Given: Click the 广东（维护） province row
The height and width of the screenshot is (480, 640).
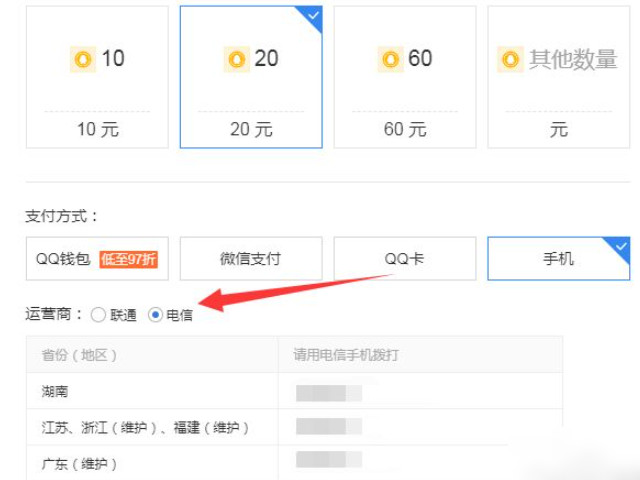Looking at the screenshot, I should coord(295,463).
